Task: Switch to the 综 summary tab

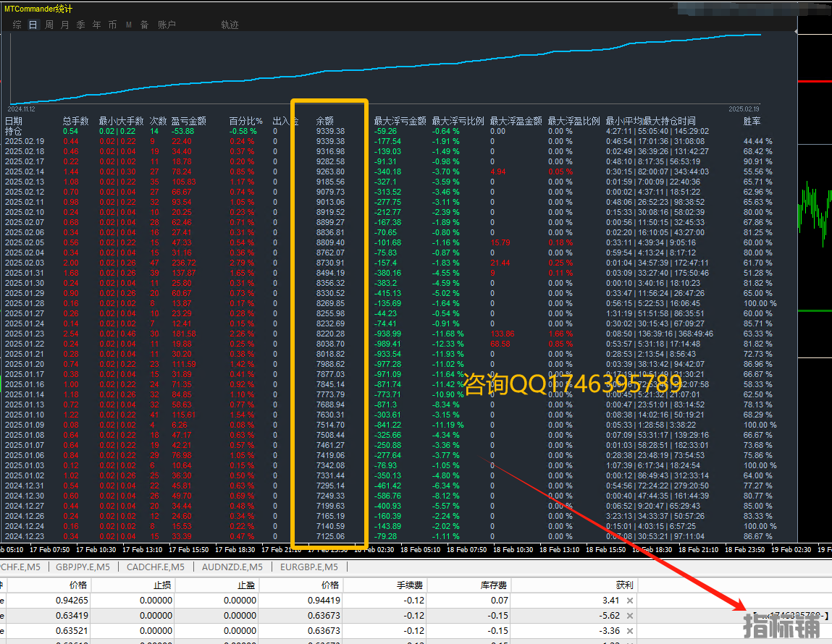Action: click(17, 25)
